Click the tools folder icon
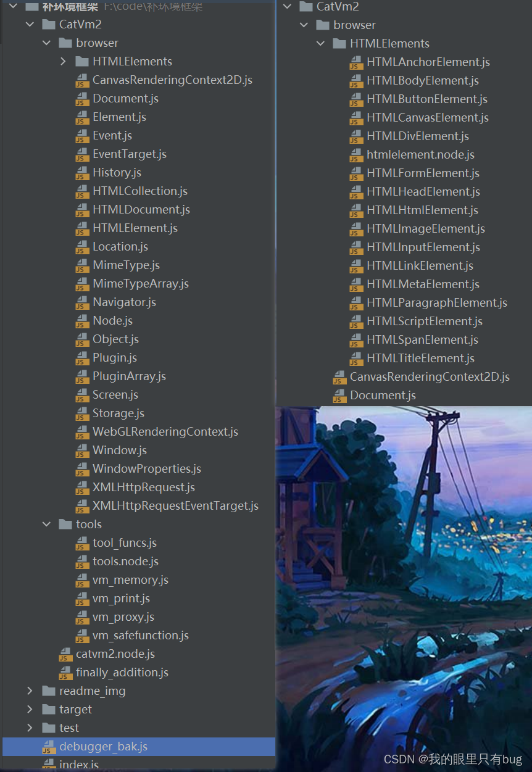Viewport: 532px width, 772px height. click(65, 525)
